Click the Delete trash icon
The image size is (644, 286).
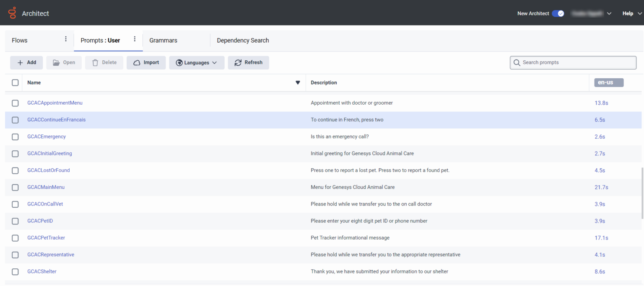coord(96,62)
